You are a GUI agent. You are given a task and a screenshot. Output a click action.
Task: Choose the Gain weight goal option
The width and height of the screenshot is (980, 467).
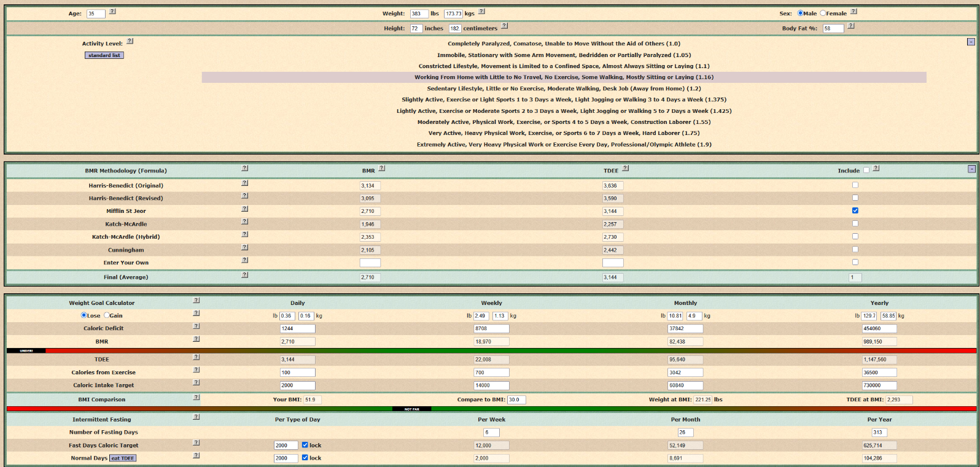(107, 315)
